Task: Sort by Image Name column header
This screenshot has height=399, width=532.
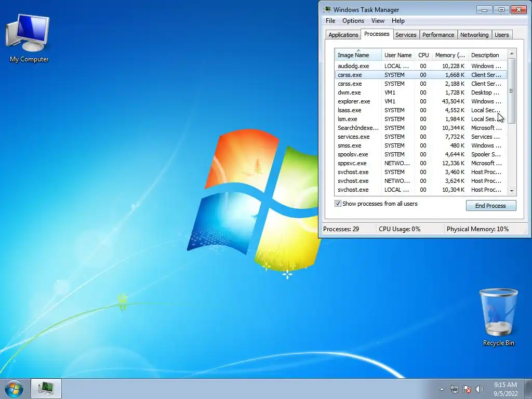Action: point(358,55)
